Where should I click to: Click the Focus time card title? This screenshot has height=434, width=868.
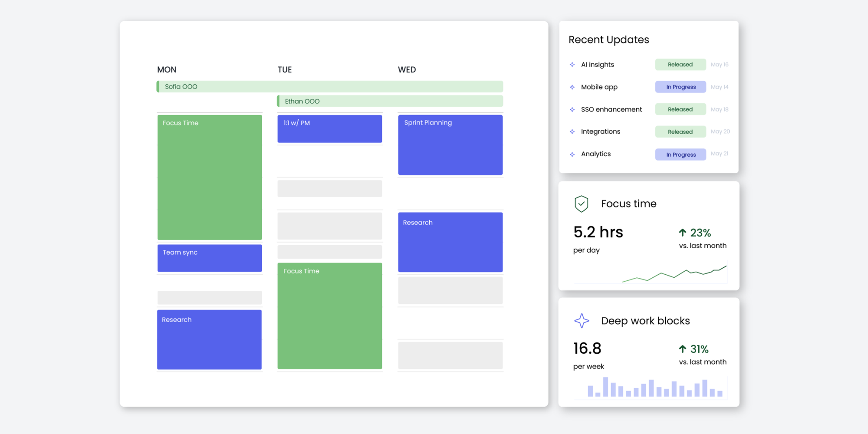pos(628,204)
